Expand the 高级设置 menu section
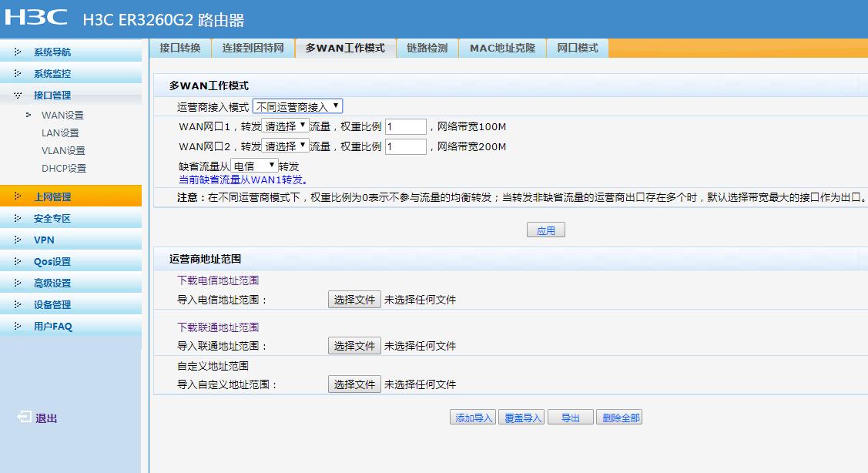Screen dimensions: 868x473 (x=71, y=283)
